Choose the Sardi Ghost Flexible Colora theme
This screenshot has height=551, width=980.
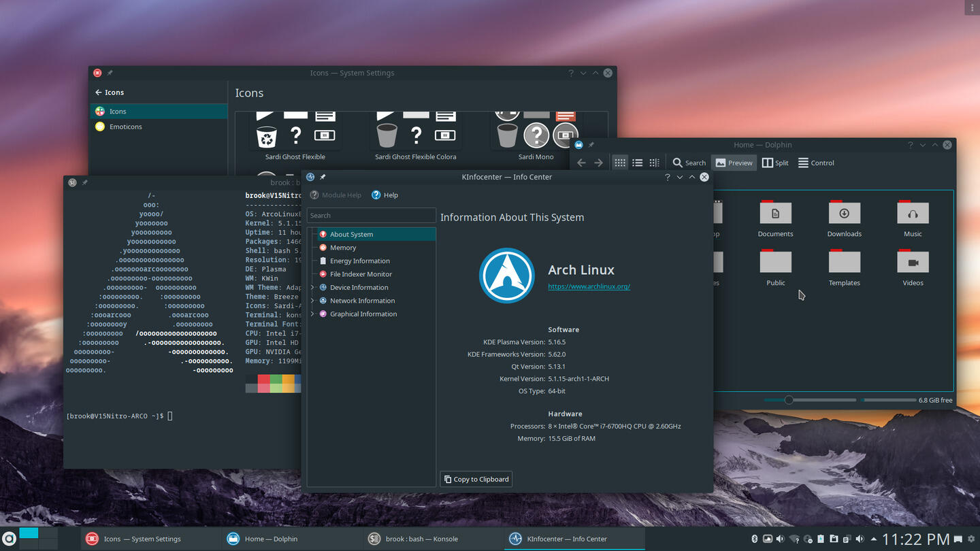(x=416, y=136)
